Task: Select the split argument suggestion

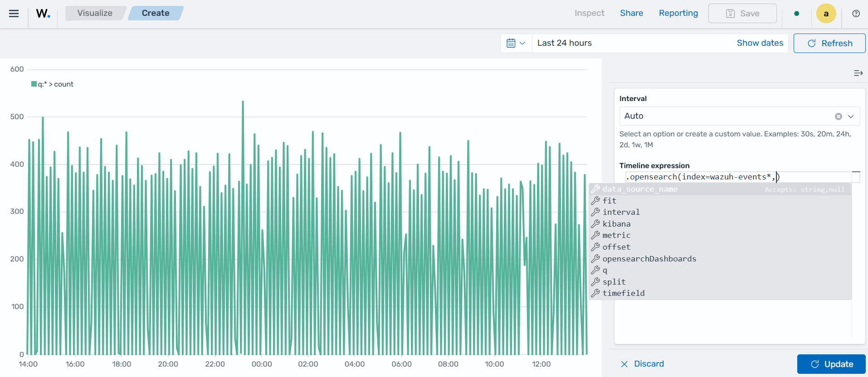Action: [720, 282]
